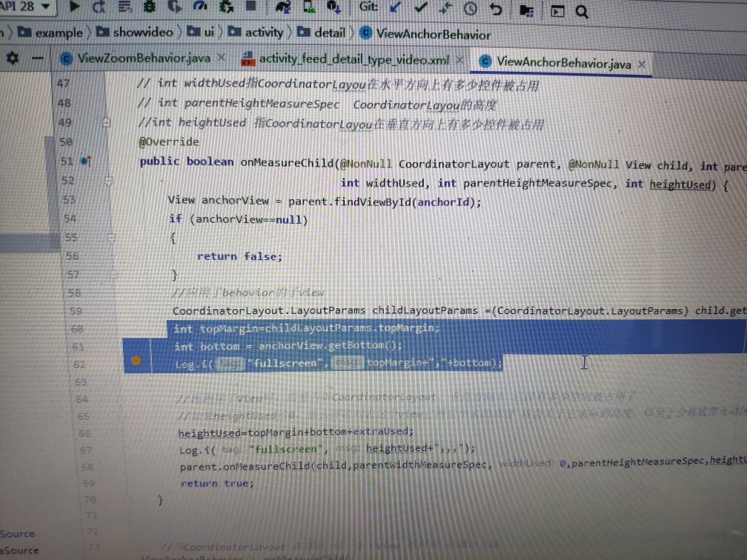Click the fold end marker at line 57

113,274
